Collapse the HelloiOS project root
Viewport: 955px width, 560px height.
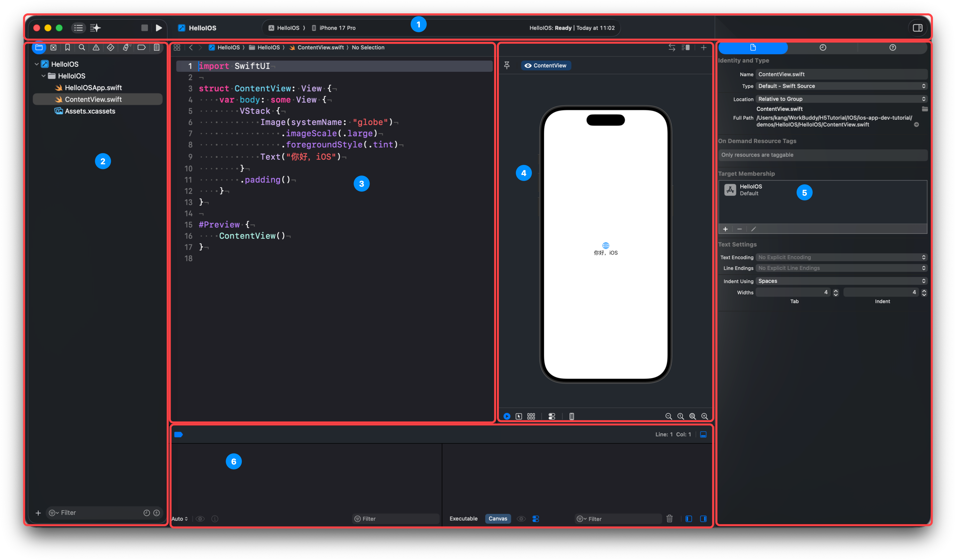click(x=37, y=64)
